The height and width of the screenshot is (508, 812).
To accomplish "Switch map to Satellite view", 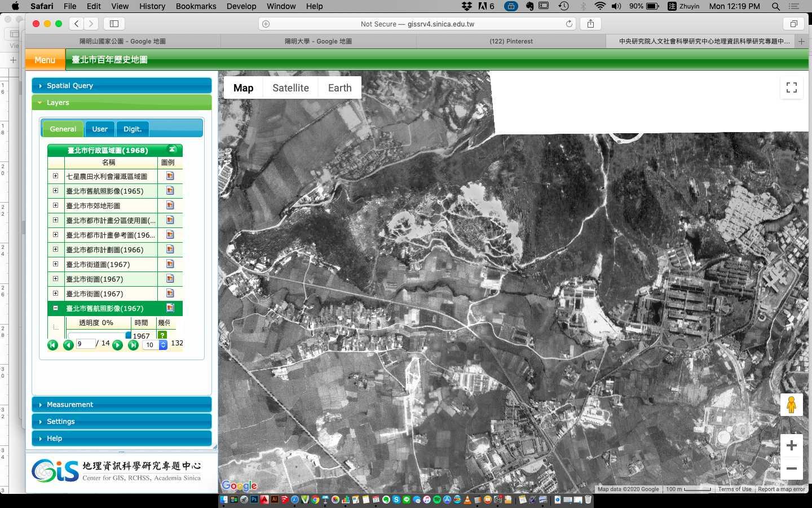I will pos(290,88).
